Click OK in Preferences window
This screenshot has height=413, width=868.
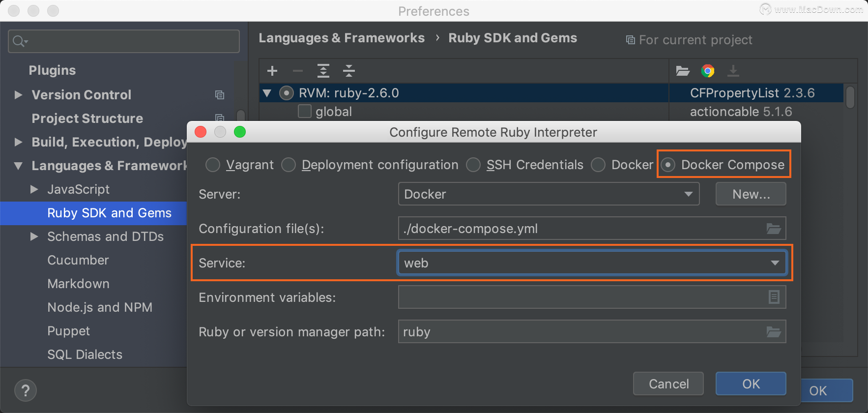coord(827,391)
